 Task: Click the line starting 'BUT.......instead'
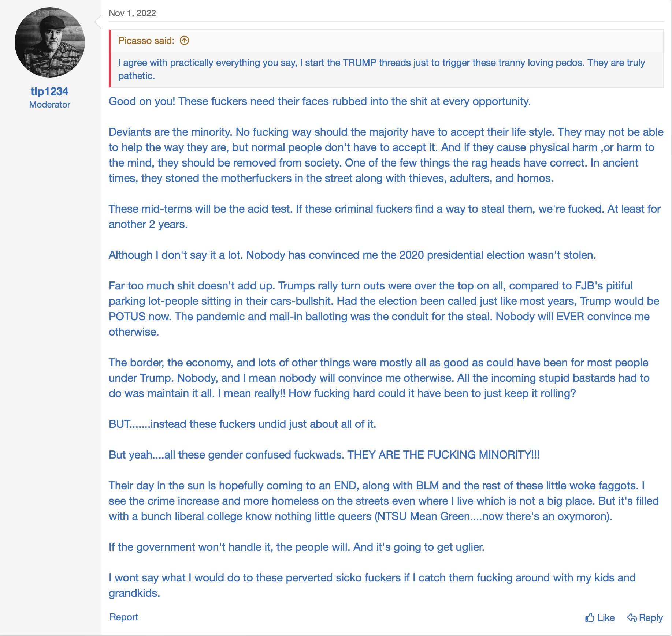[x=242, y=424]
